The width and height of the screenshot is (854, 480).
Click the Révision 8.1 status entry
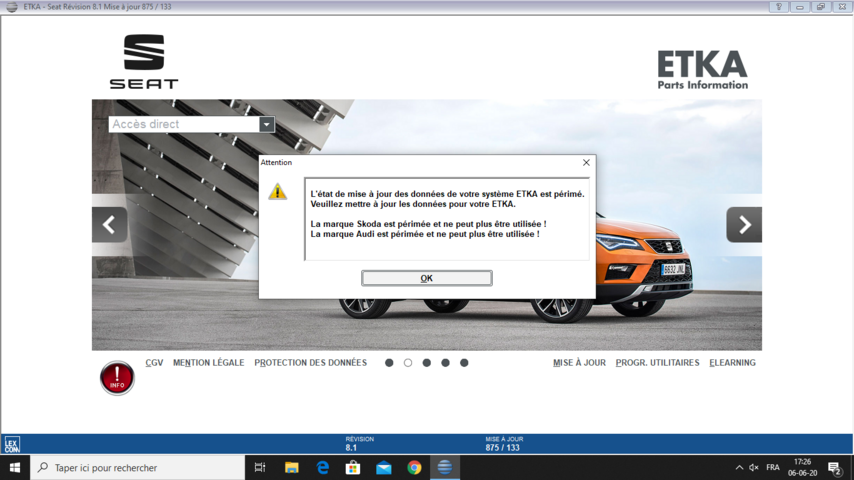(x=359, y=443)
